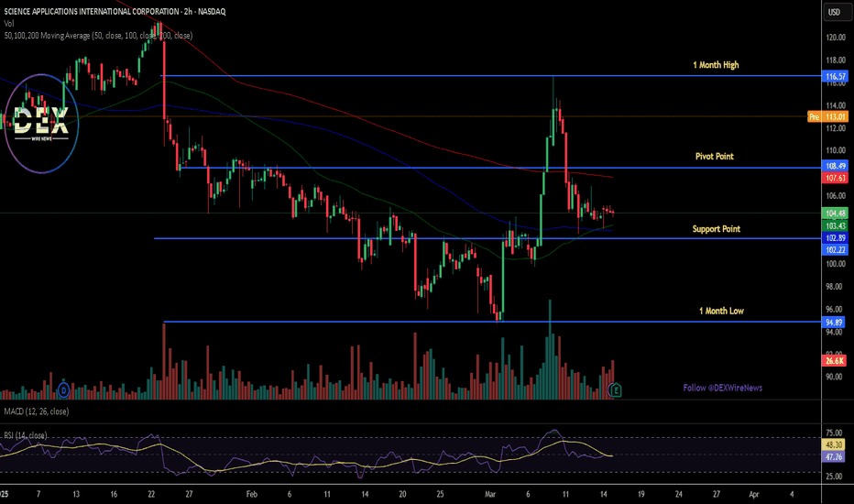Click the 'Apr' date on the time axis
The image size is (854, 504).
pyautogui.click(x=754, y=494)
